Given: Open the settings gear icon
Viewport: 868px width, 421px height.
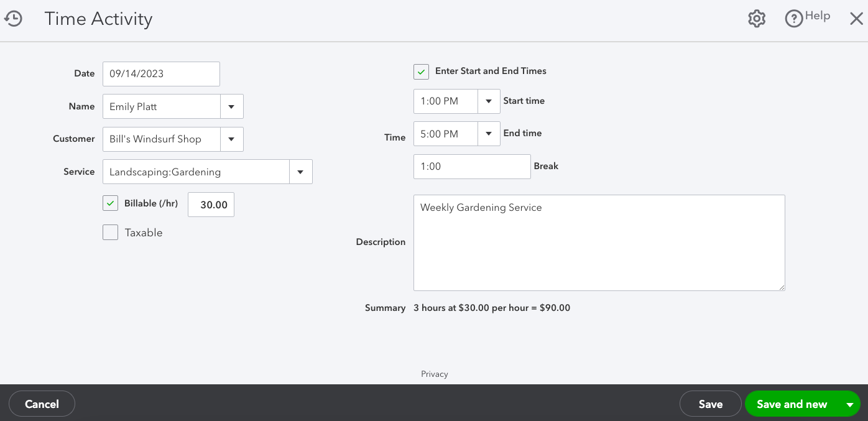Looking at the screenshot, I should (x=756, y=19).
